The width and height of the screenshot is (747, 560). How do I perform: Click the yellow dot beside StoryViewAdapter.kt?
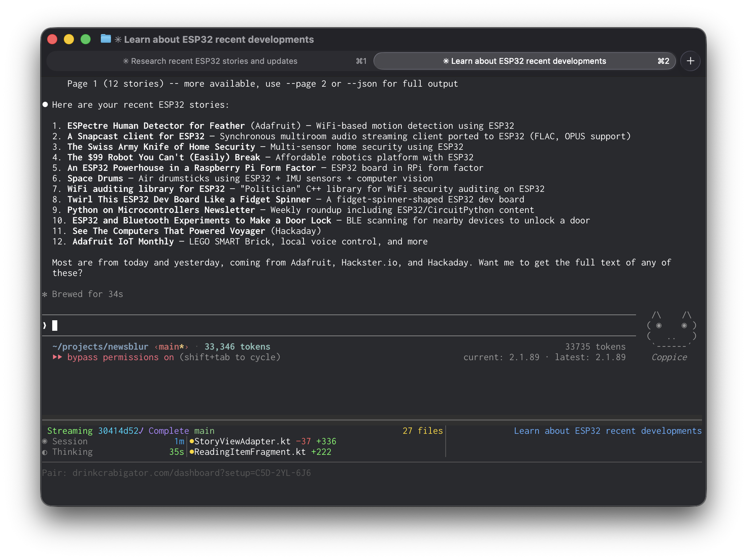[192, 441]
